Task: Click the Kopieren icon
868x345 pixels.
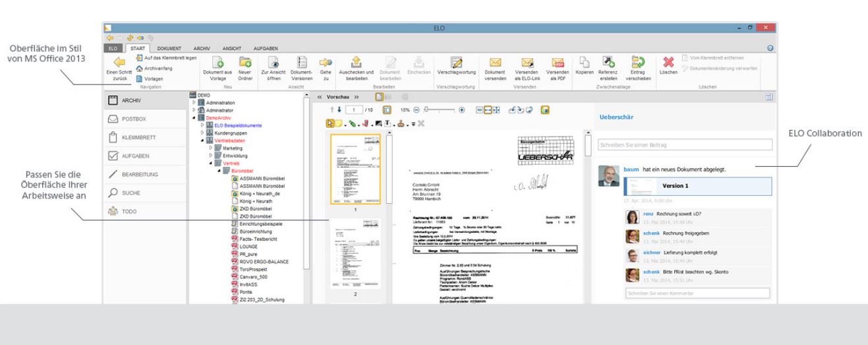Action: (584, 63)
